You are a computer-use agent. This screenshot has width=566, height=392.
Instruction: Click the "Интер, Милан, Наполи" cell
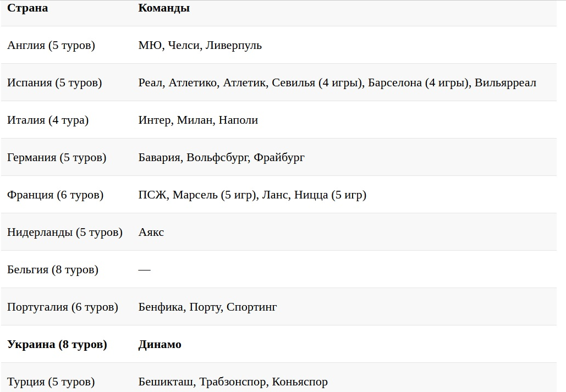click(x=198, y=120)
